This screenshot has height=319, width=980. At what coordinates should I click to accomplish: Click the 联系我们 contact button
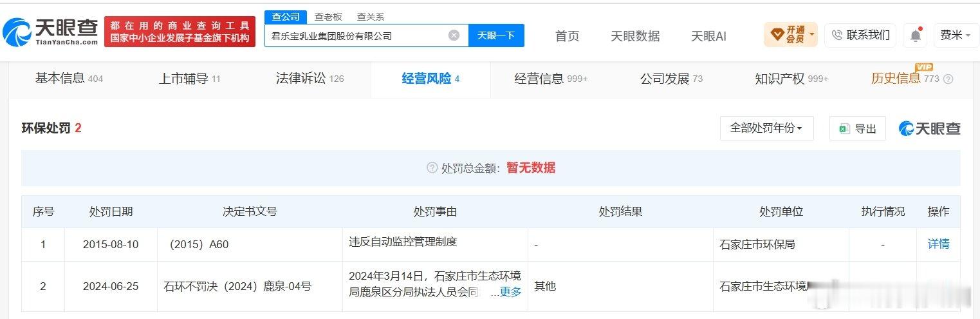point(860,35)
